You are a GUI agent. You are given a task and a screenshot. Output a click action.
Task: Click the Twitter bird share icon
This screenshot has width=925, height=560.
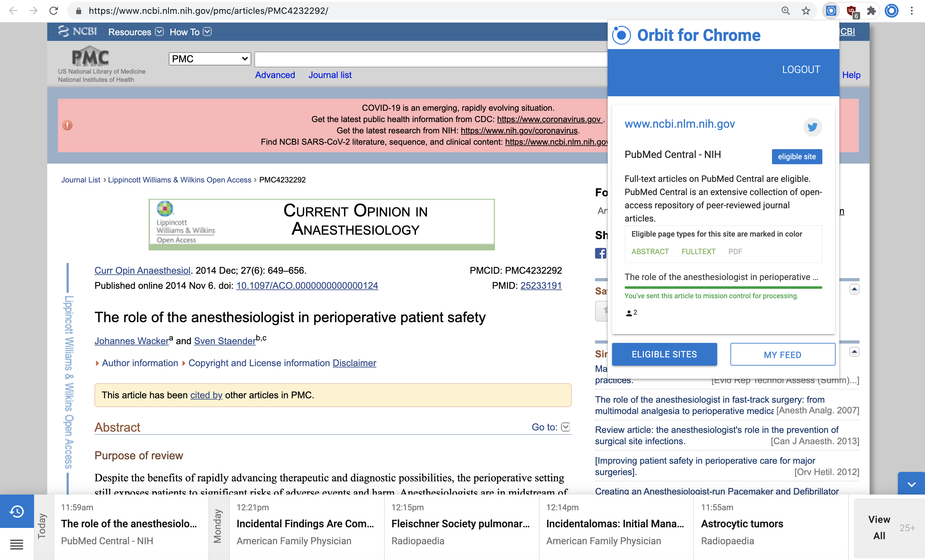coord(812,127)
